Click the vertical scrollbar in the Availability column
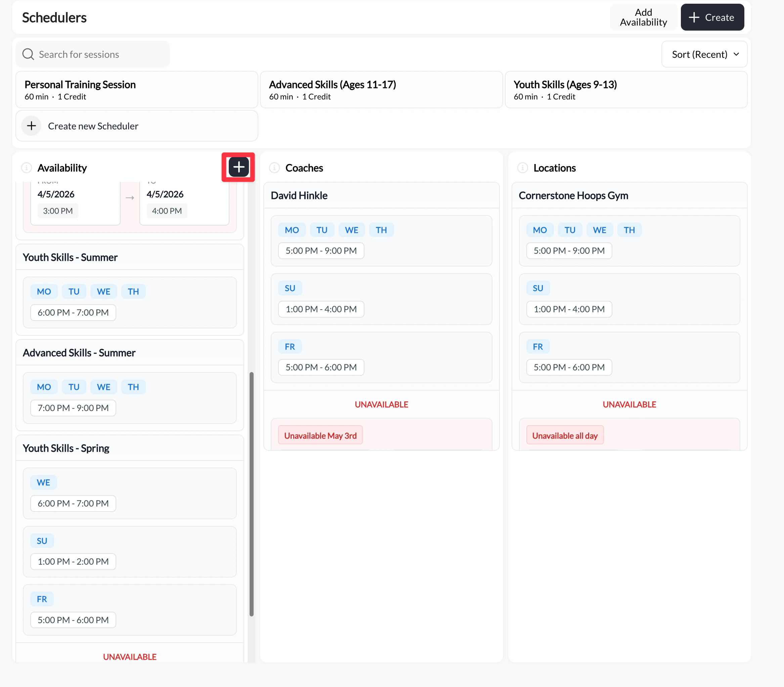 (251, 494)
